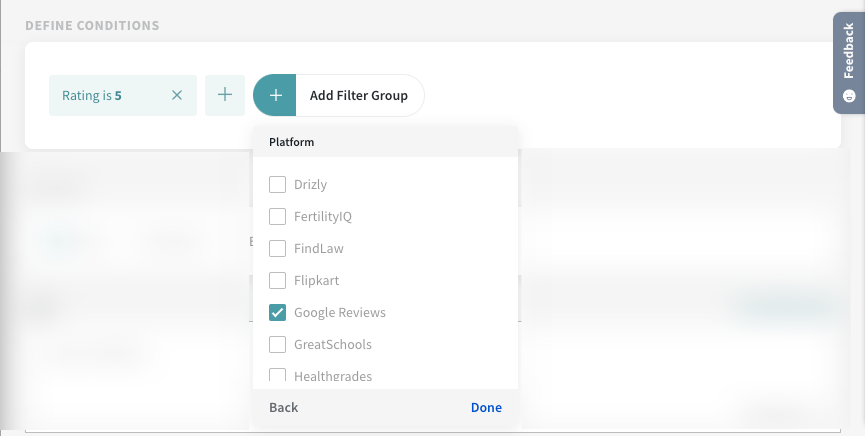Click the 'Rating is 5' chip text
The image size is (865, 436).
pyautogui.click(x=92, y=96)
